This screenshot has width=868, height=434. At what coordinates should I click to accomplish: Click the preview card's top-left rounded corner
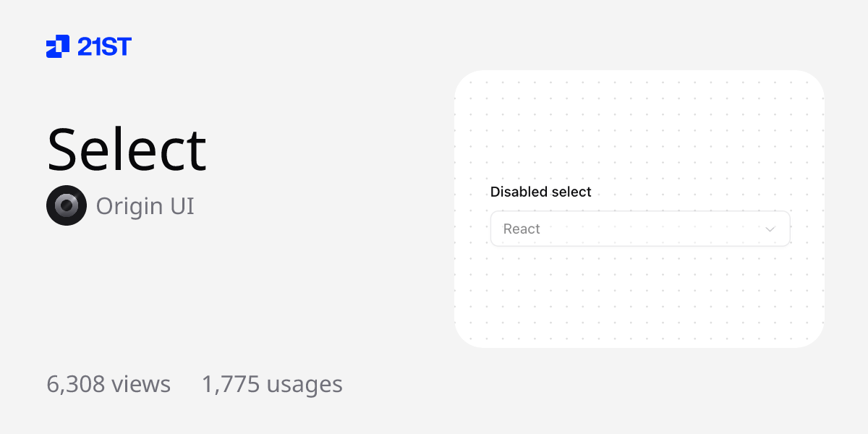(x=466, y=82)
